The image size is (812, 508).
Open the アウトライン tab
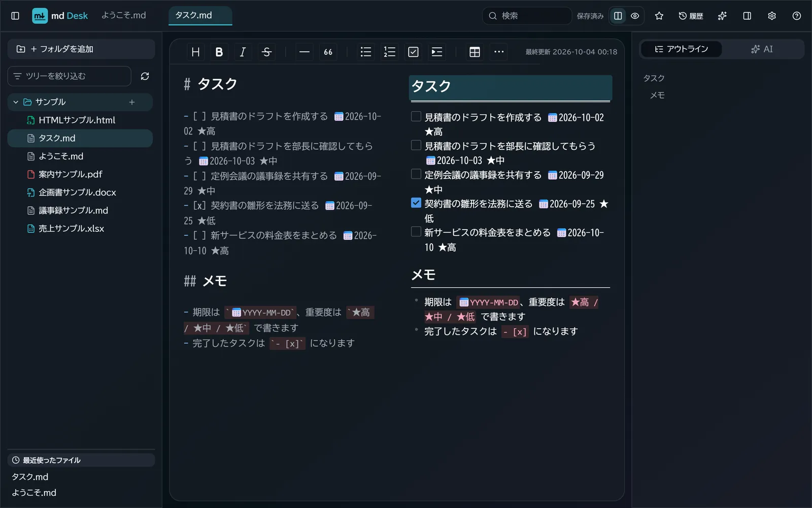coord(681,49)
